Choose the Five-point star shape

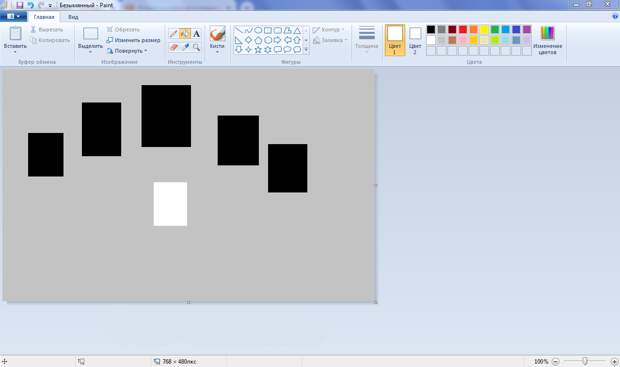[x=258, y=49]
